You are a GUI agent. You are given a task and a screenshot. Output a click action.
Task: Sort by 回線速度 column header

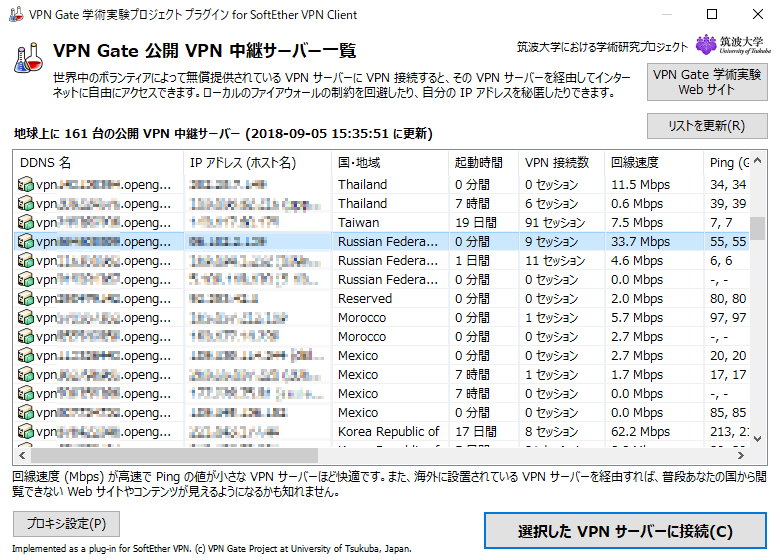point(654,162)
